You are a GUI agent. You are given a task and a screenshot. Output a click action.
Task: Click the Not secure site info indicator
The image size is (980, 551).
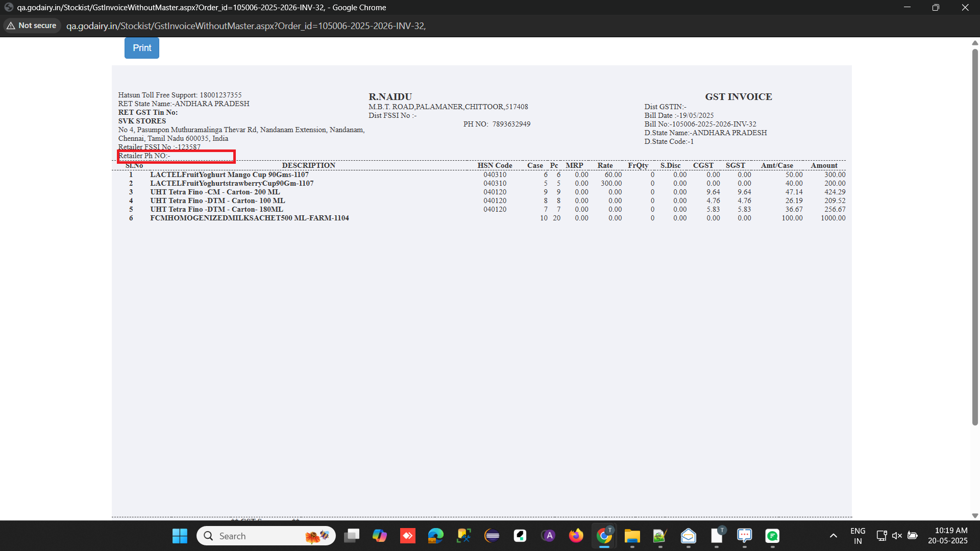(x=32, y=26)
